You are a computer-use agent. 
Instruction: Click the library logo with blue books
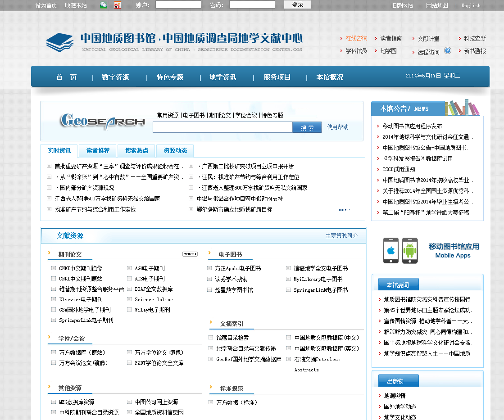[x=59, y=42]
